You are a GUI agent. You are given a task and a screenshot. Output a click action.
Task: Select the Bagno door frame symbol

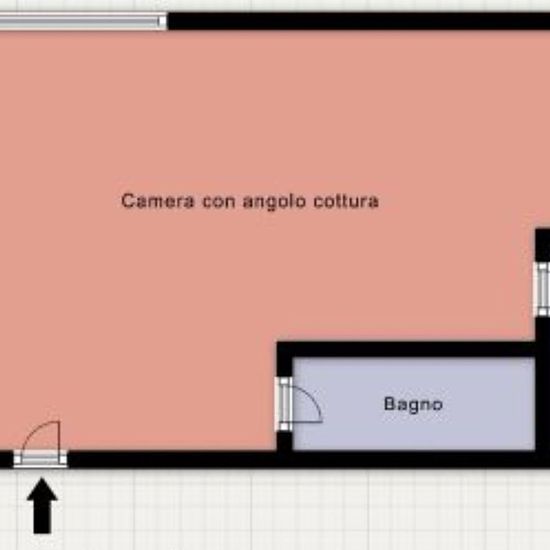[284, 404]
